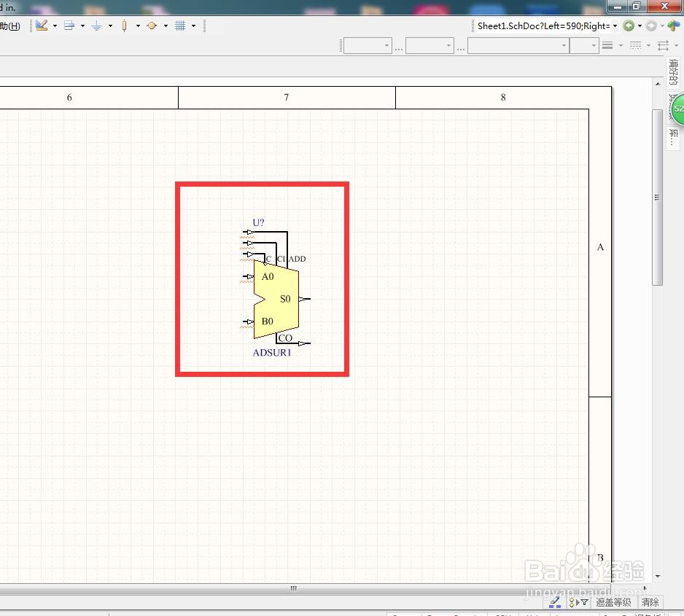The width and height of the screenshot is (684, 616).
Task: Click the CI pin label
Action: [281, 259]
